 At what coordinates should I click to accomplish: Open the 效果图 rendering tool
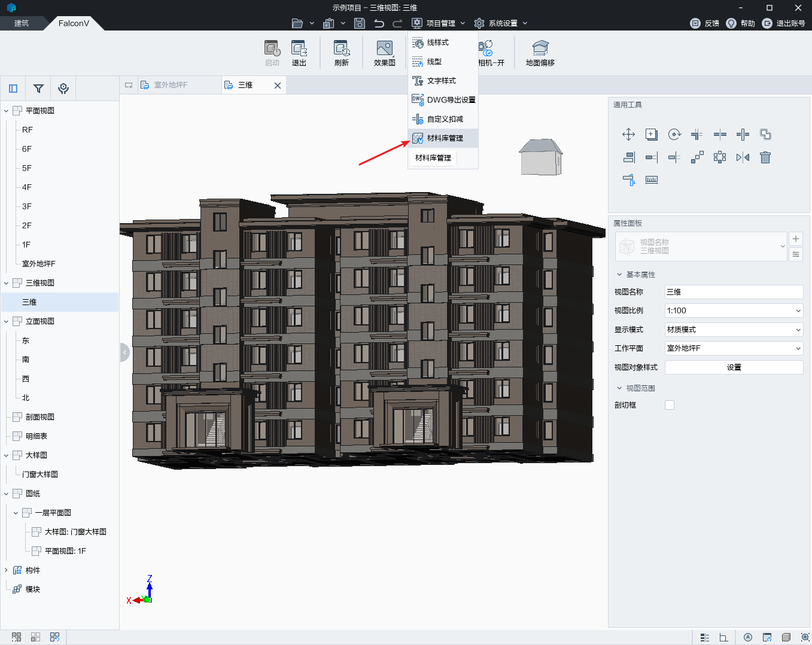point(384,53)
